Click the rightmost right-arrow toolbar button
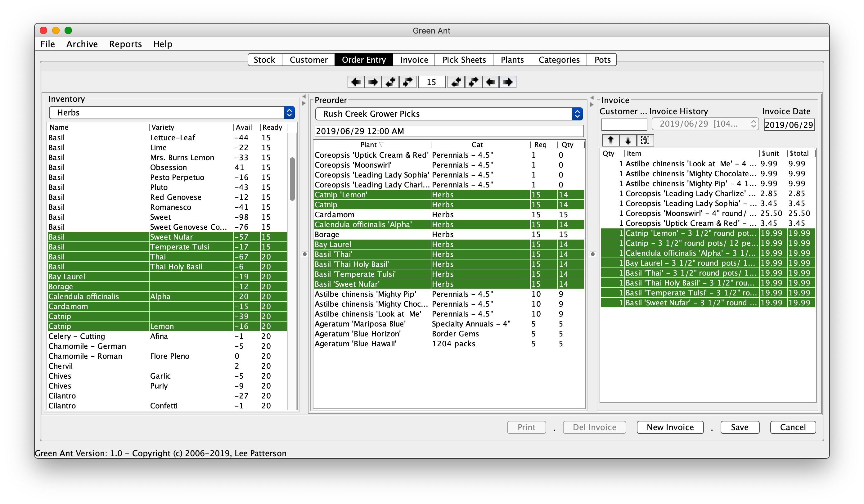The image size is (864, 504). [x=507, y=82]
